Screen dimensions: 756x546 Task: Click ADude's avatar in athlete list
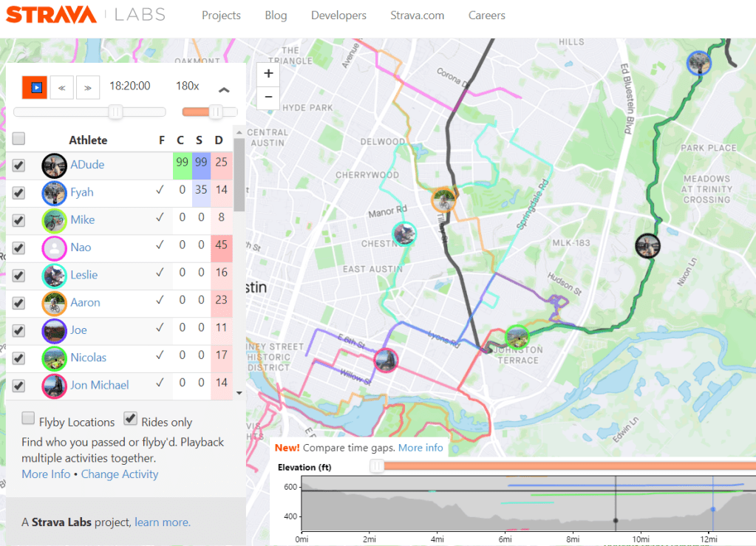54,165
